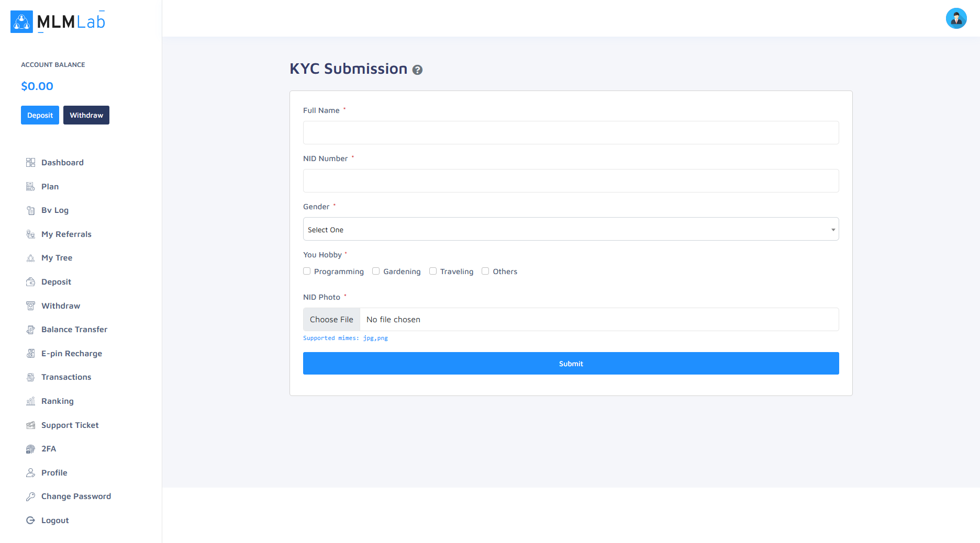Open the Support Ticket menu item
The height and width of the screenshot is (543, 980).
(70, 425)
